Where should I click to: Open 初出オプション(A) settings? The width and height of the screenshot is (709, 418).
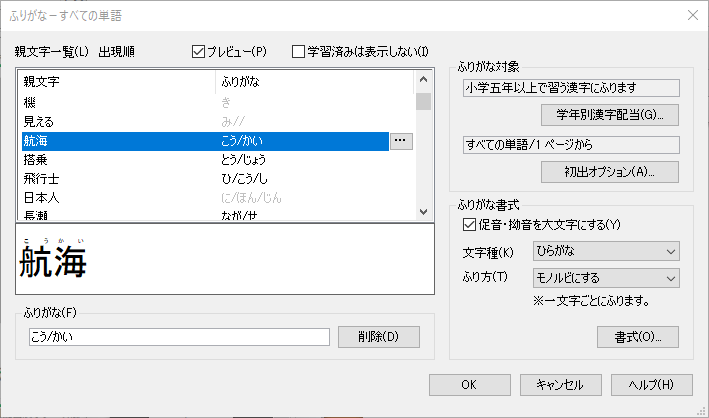(609, 170)
